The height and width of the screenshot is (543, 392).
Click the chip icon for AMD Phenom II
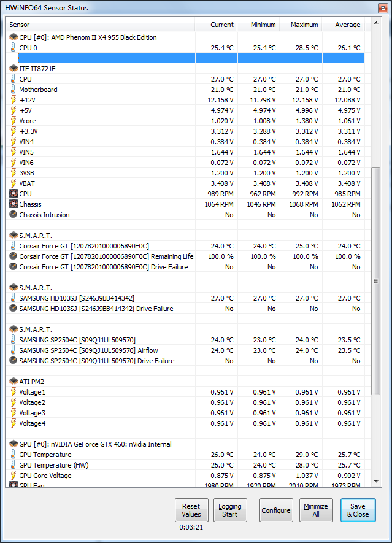click(13, 37)
